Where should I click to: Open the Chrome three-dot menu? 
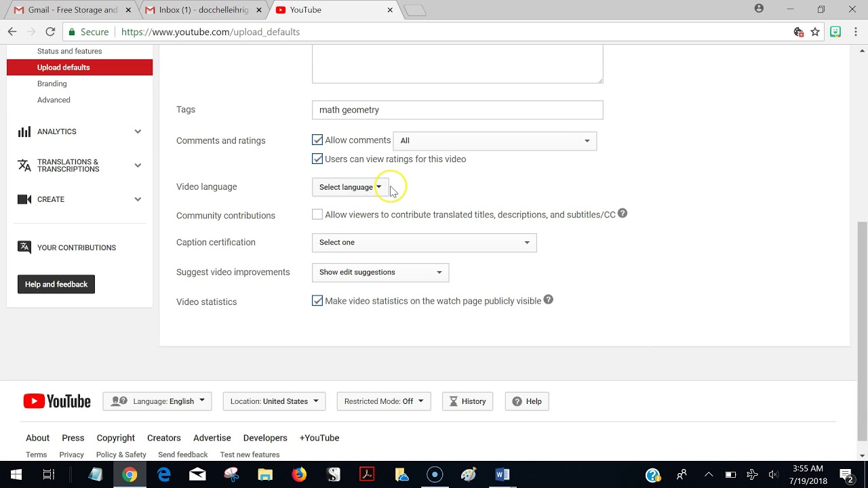(x=854, y=32)
